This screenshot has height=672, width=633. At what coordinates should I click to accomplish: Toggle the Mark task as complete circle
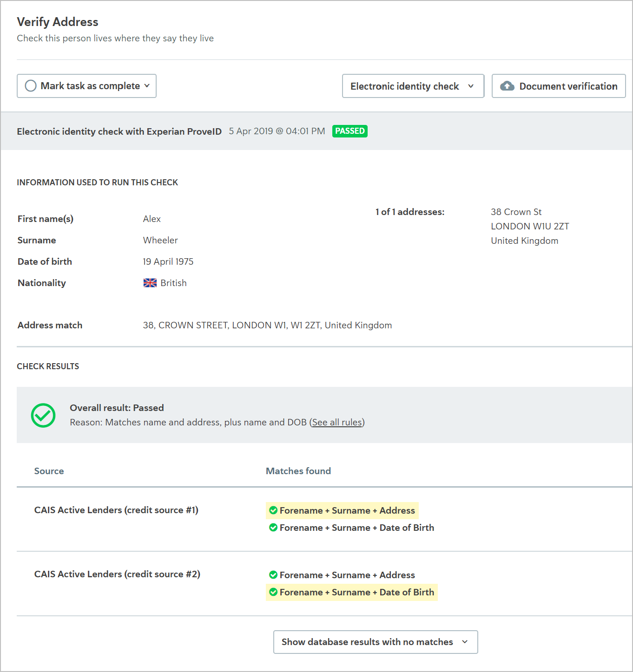(31, 86)
